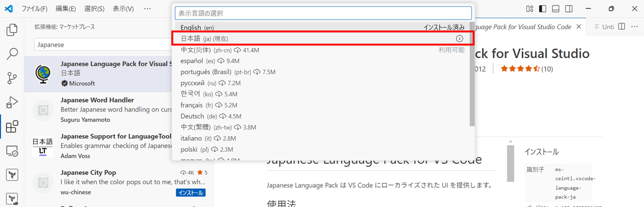Open the Search view in activity bar
The height and width of the screenshot is (207, 644).
12,54
